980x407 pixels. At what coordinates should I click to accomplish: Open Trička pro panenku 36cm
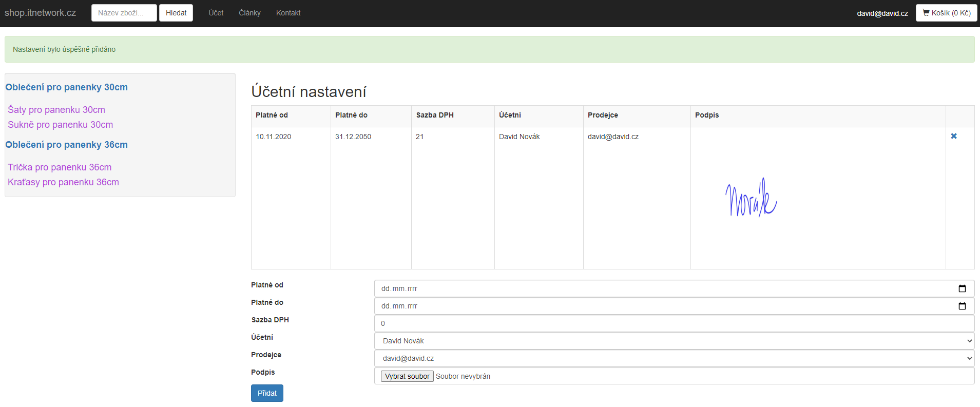click(x=60, y=167)
